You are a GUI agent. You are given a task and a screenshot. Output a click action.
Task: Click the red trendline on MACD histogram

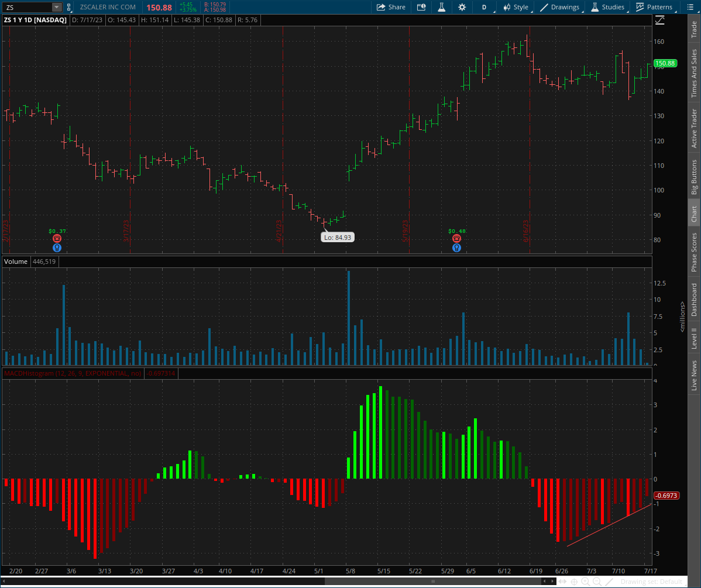pyautogui.click(x=609, y=525)
